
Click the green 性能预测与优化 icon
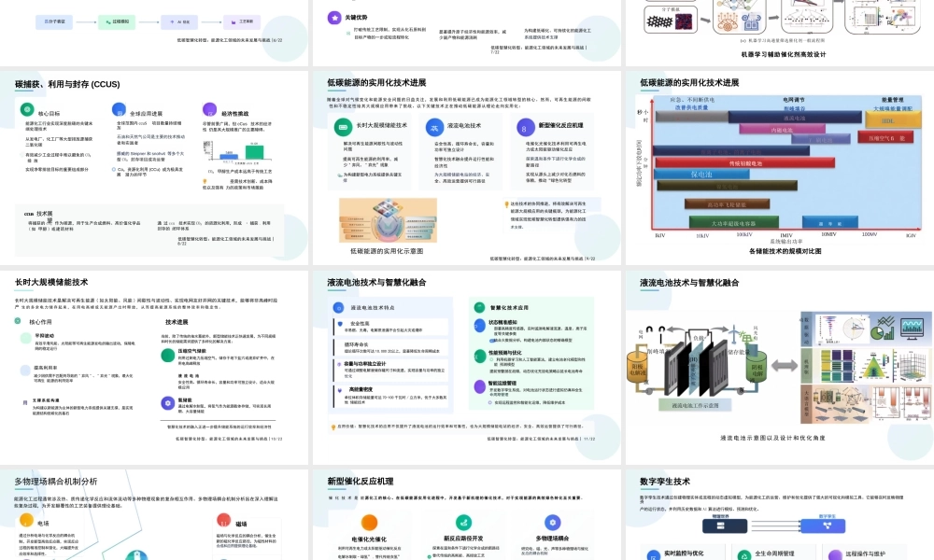click(479, 356)
